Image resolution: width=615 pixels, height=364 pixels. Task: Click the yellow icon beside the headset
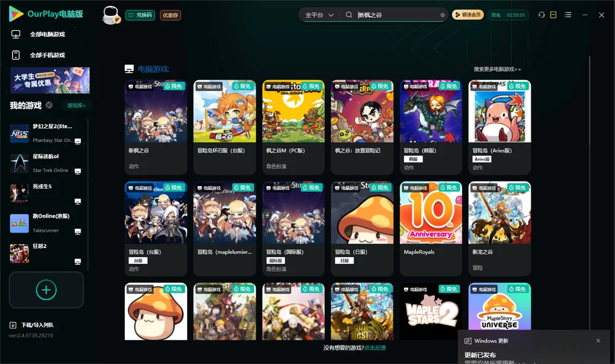[x=553, y=15]
